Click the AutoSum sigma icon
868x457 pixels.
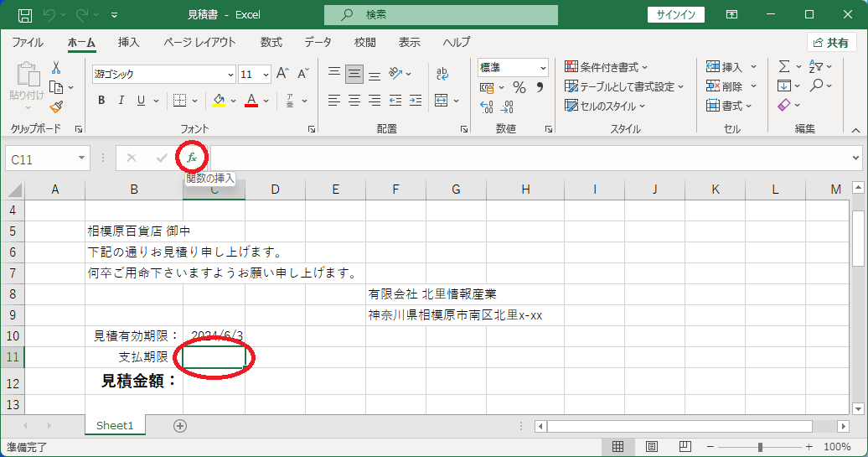click(784, 66)
